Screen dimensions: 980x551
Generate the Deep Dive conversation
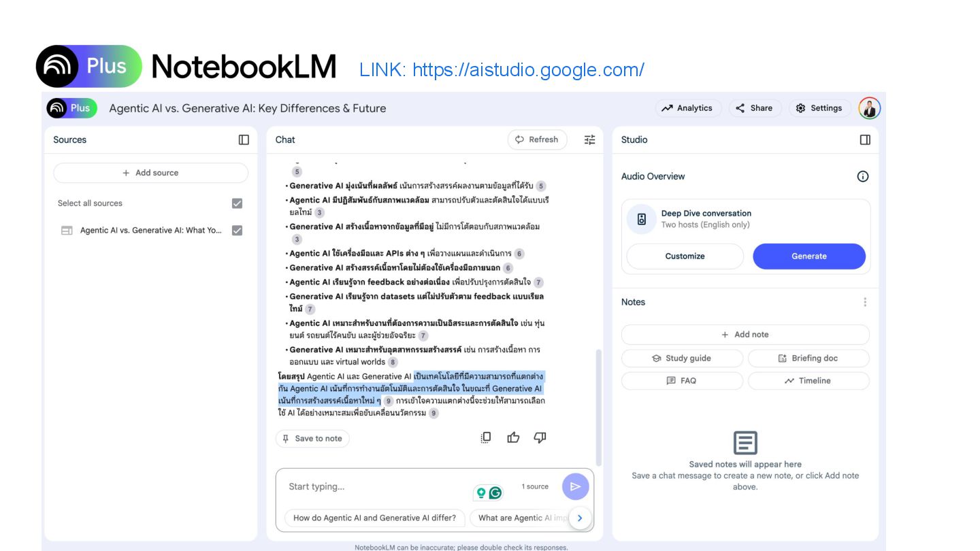[x=809, y=256]
